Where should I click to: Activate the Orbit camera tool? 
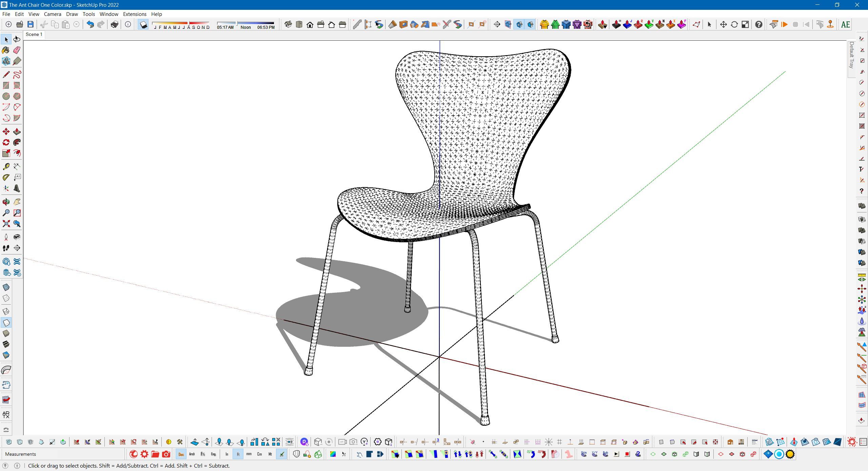point(6,202)
